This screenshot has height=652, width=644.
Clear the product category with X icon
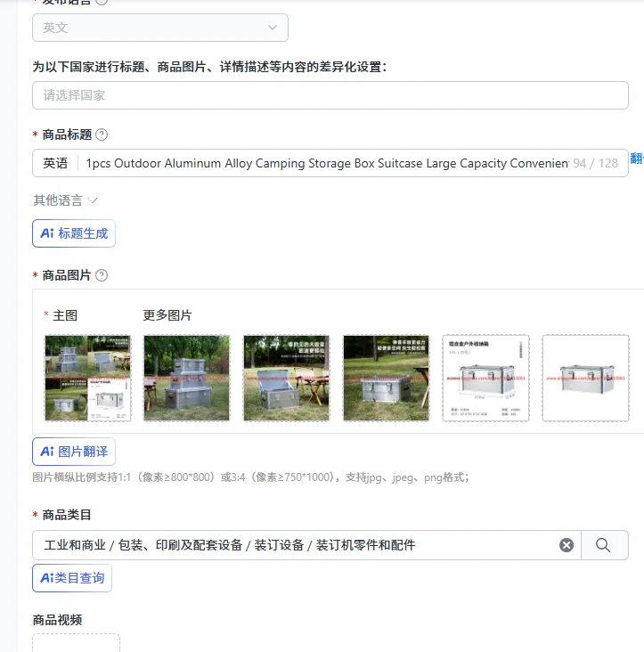[567, 545]
